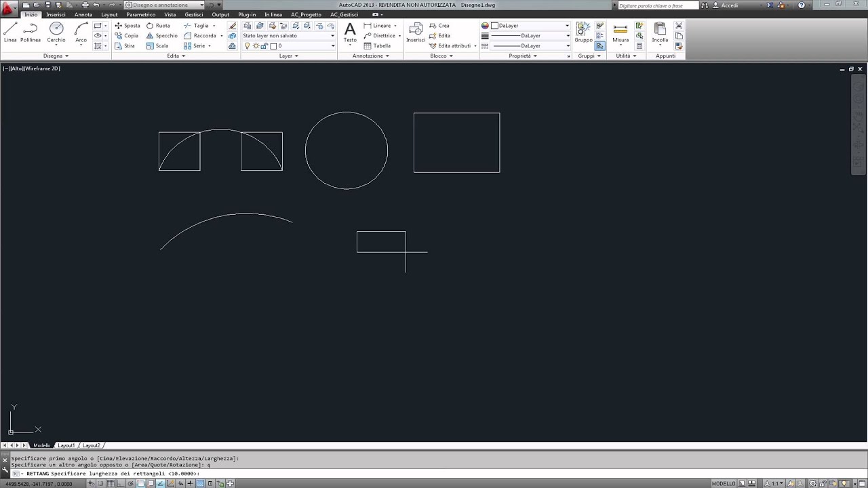
Task: Click the Cut scissors icon in Appunti
Action: coord(679,26)
